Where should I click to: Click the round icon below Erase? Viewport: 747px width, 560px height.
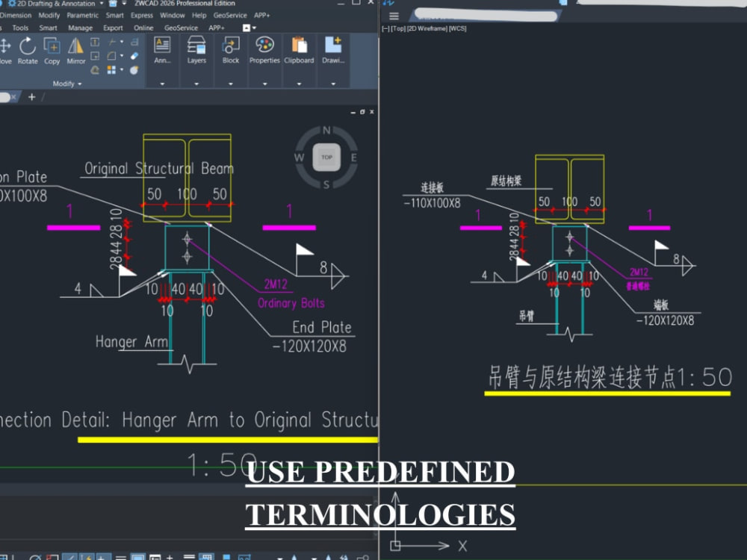[x=134, y=70]
